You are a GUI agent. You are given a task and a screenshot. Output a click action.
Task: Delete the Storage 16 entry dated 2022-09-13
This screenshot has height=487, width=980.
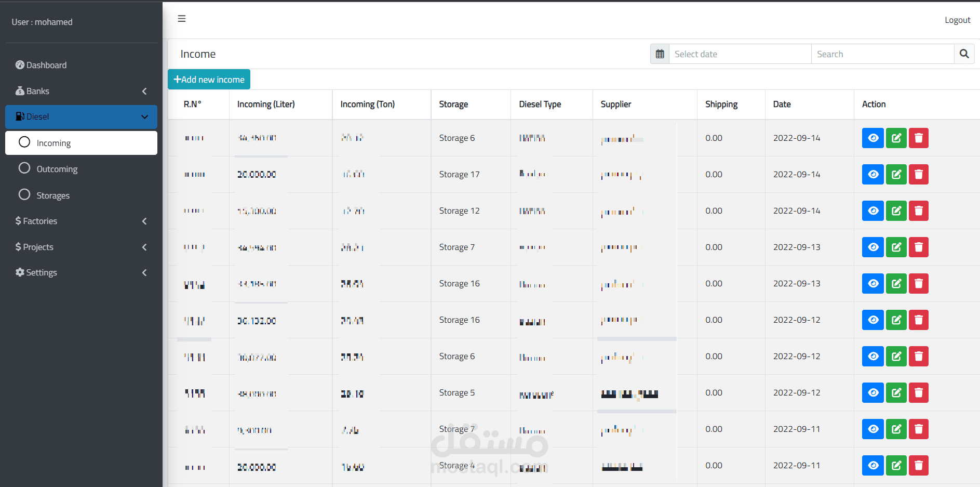point(919,284)
